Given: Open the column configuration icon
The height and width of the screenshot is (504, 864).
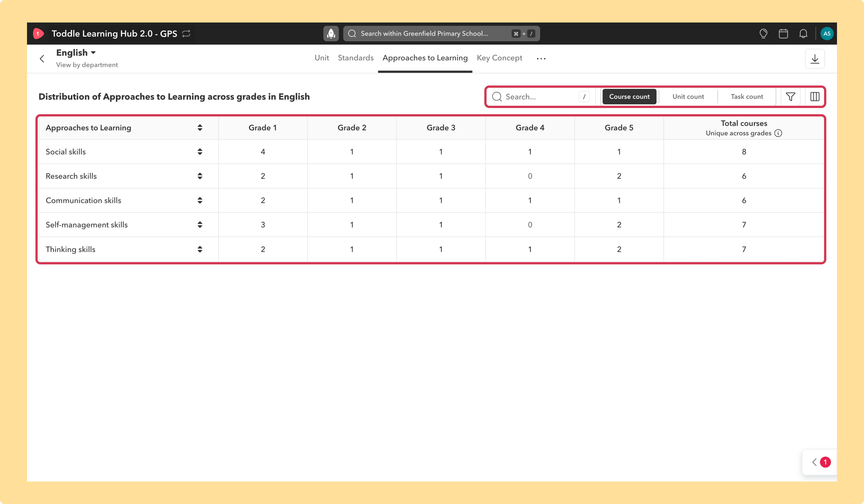Looking at the screenshot, I should click(815, 97).
